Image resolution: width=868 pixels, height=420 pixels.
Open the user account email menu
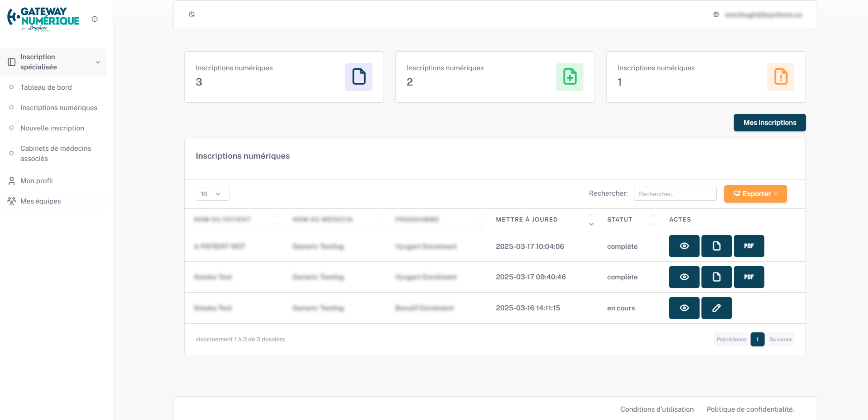763,15
